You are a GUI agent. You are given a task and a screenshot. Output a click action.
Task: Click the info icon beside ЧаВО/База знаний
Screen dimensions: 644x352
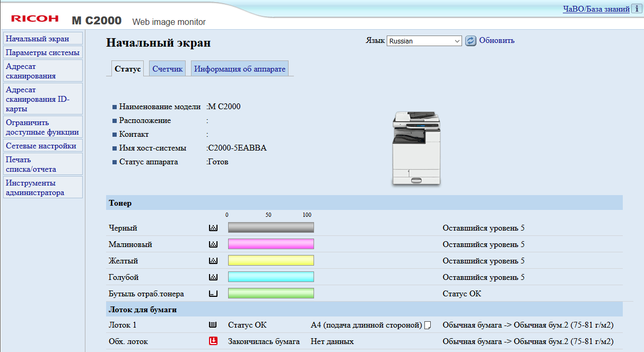[636, 9]
